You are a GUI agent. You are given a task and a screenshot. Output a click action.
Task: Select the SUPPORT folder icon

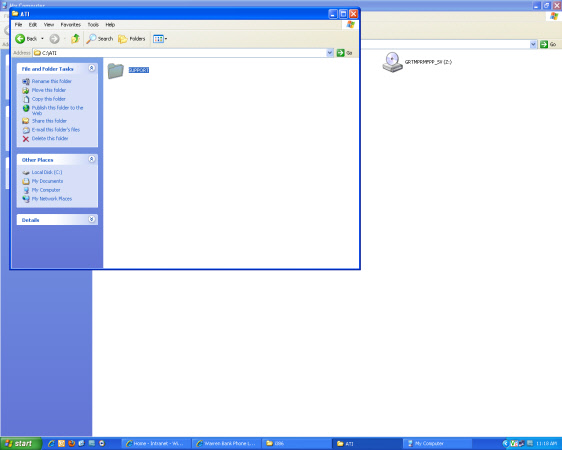tap(115, 71)
